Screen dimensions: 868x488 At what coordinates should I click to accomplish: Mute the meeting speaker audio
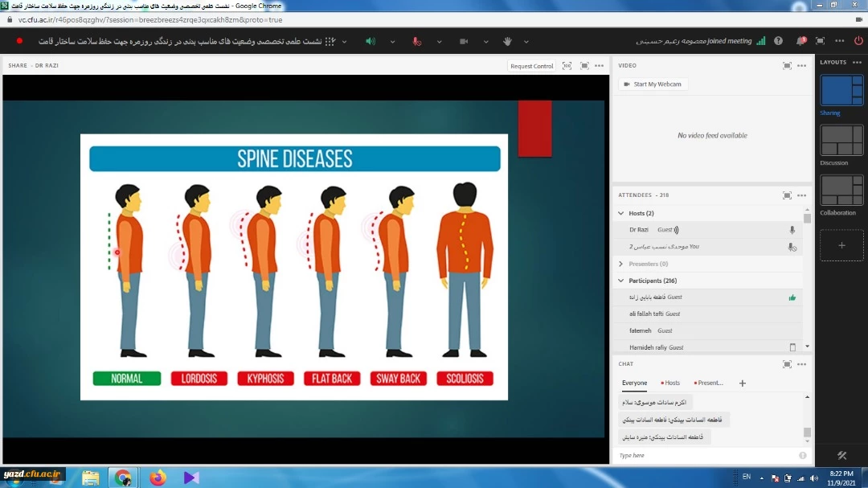(x=371, y=41)
